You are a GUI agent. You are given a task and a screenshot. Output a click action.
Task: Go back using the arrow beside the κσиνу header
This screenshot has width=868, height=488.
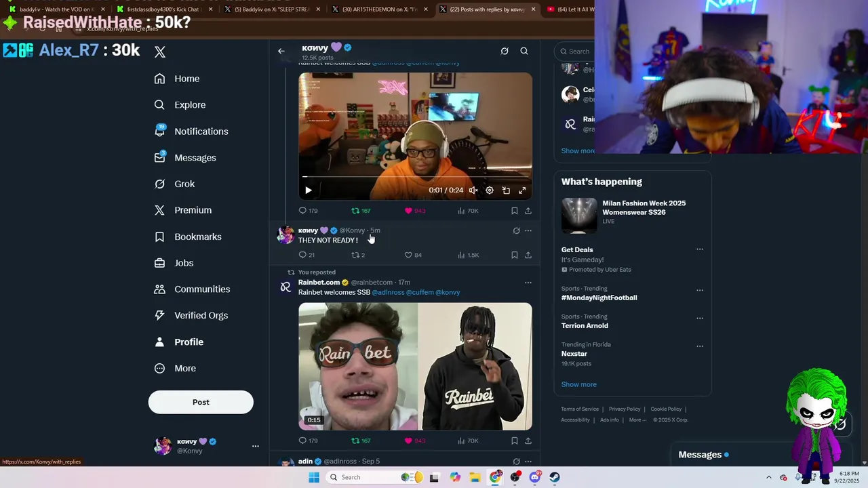tap(281, 51)
